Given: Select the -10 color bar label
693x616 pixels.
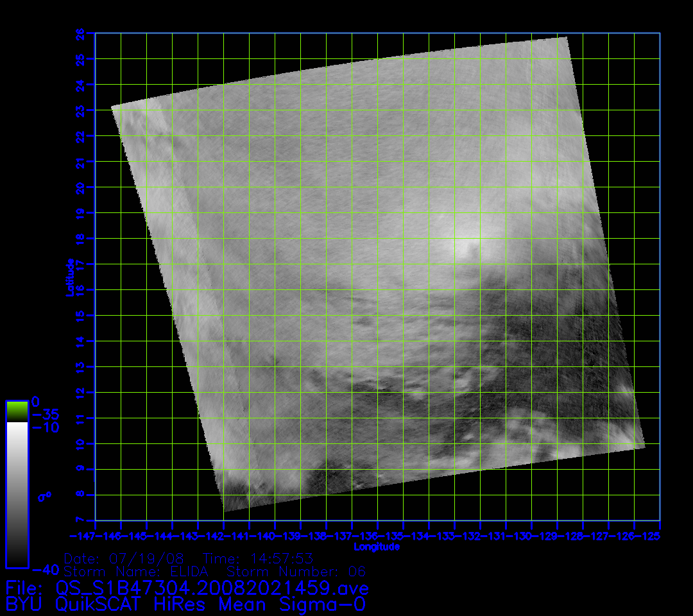Looking at the screenshot, I should tap(45, 427).
